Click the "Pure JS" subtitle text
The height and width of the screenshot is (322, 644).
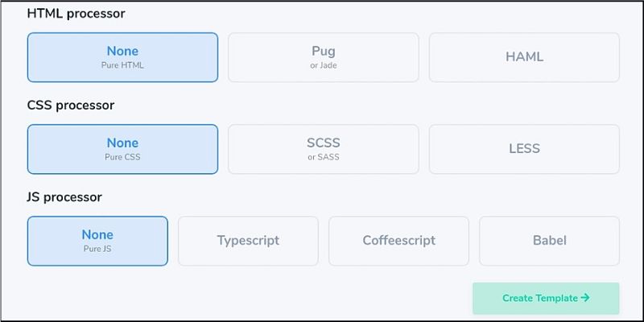(97, 249)
